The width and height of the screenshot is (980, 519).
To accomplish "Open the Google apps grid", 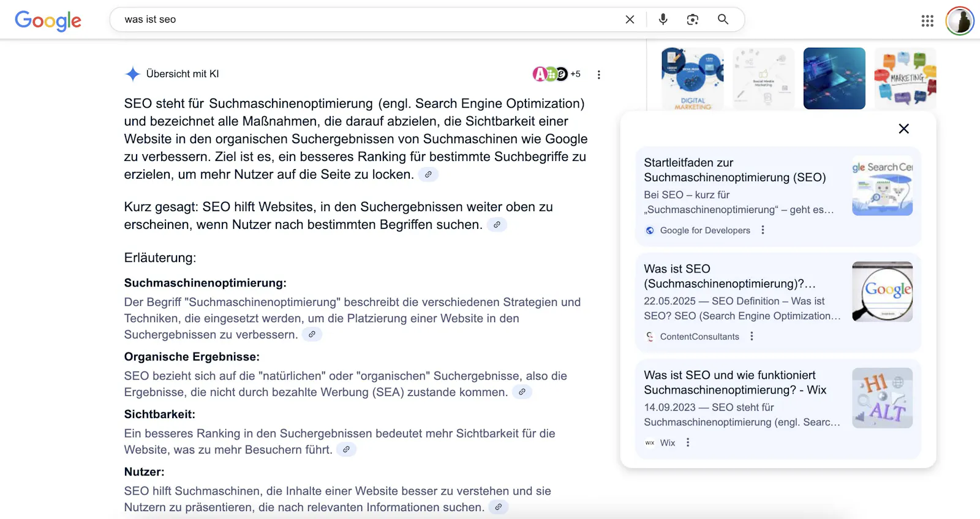I will pyautogui.click(x=927, y=21).
